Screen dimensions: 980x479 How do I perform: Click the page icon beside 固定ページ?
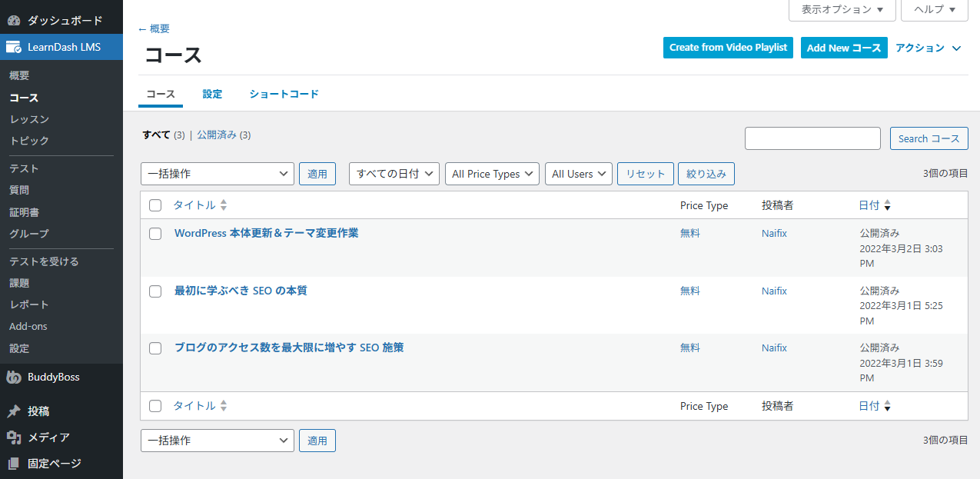tap(13, 464)
